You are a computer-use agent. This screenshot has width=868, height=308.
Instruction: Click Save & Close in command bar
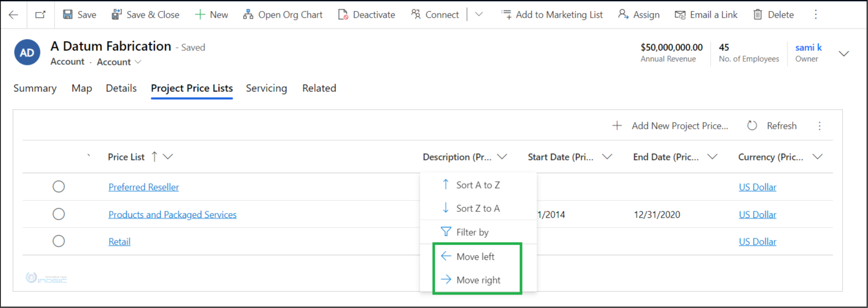click(x=145, y=15)
